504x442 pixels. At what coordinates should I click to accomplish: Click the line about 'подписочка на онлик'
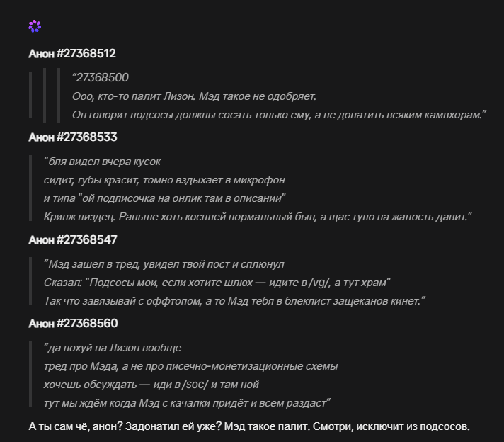(164, 198)
